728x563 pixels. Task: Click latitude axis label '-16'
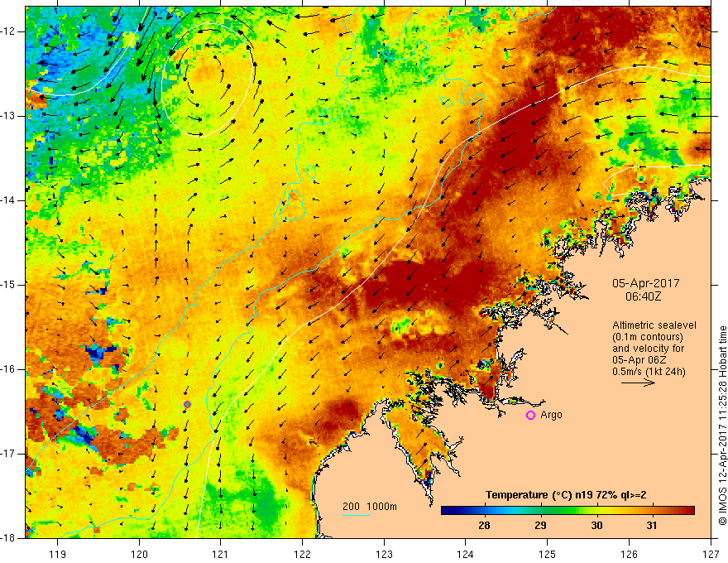point(8,369)
